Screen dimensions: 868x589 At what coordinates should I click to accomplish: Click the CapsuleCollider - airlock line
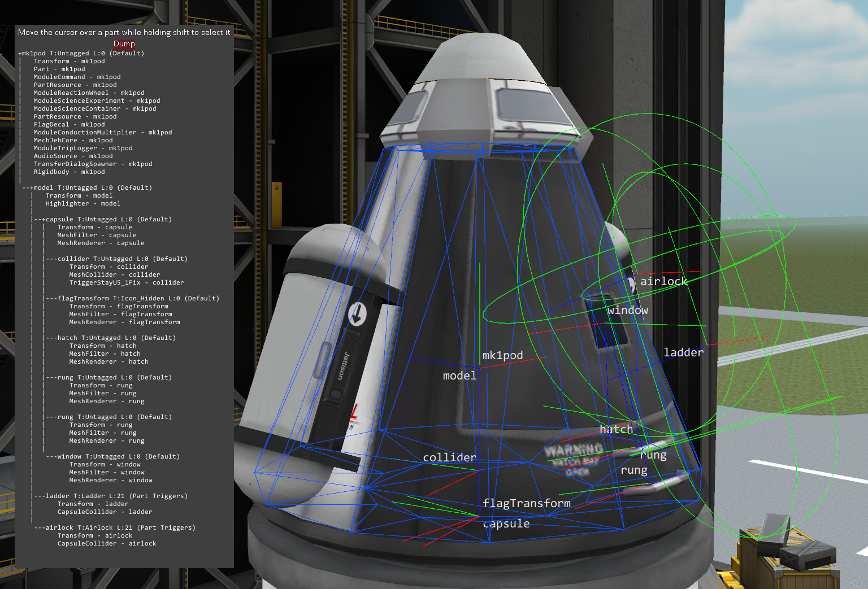106,543
